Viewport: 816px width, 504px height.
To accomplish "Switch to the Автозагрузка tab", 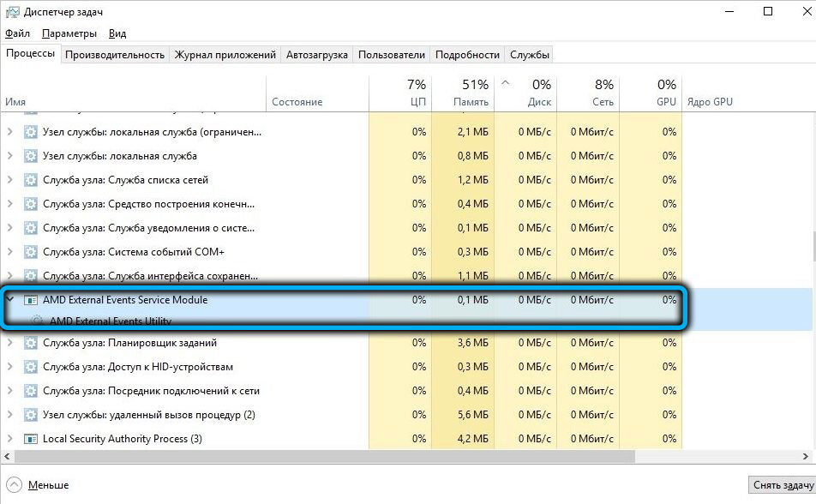I will pyautogui.click(x=316, y=55).
